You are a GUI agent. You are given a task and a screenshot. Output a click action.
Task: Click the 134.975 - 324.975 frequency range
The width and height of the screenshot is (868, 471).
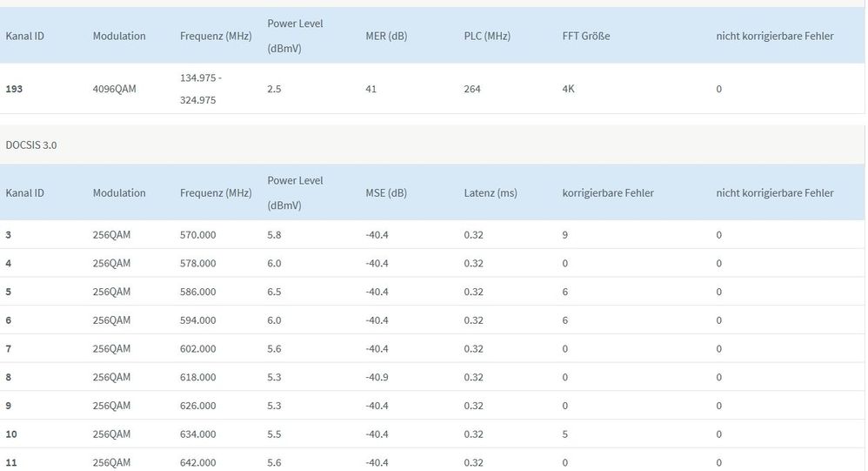(201, 89)
